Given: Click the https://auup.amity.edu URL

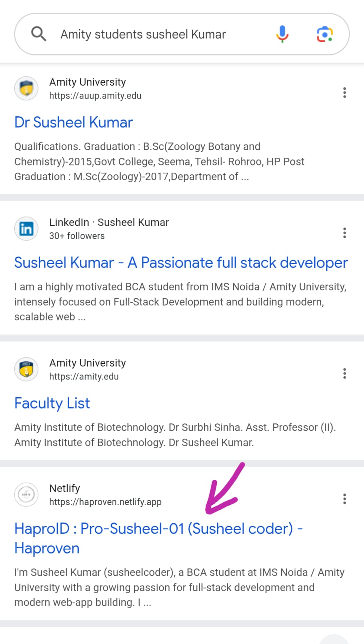Looking at the screenshot, I should point(95,96).
